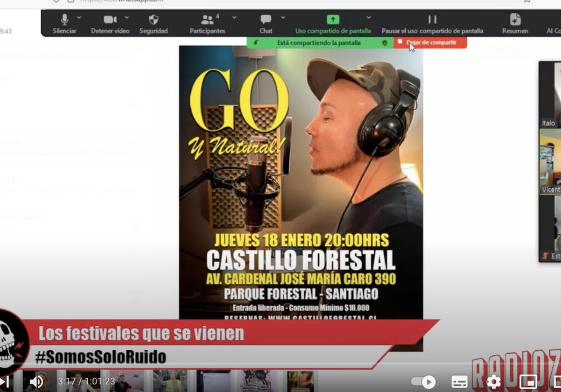Expand the arrow next to Silenciar
The image size is (561, 392).
(x=79, y=18)
